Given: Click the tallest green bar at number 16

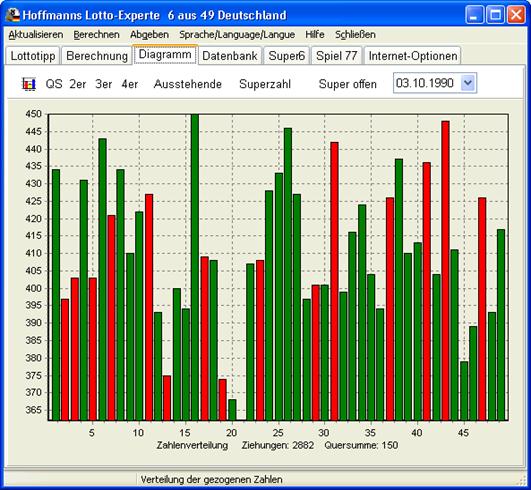Looking at the screenshot, I should (x=195, y=267).
